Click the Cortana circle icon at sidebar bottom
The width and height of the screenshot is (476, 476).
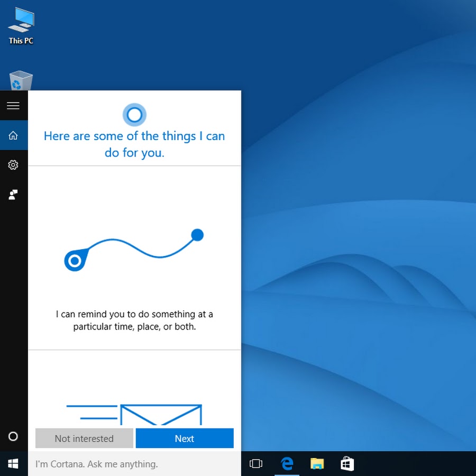(13, 436)
